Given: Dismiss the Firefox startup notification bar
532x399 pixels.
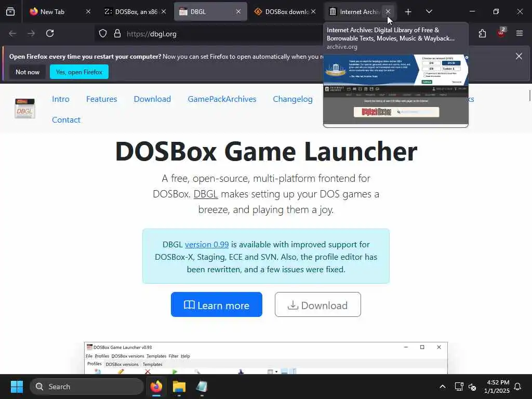Looking at the screenshot, I should point(519,56).
